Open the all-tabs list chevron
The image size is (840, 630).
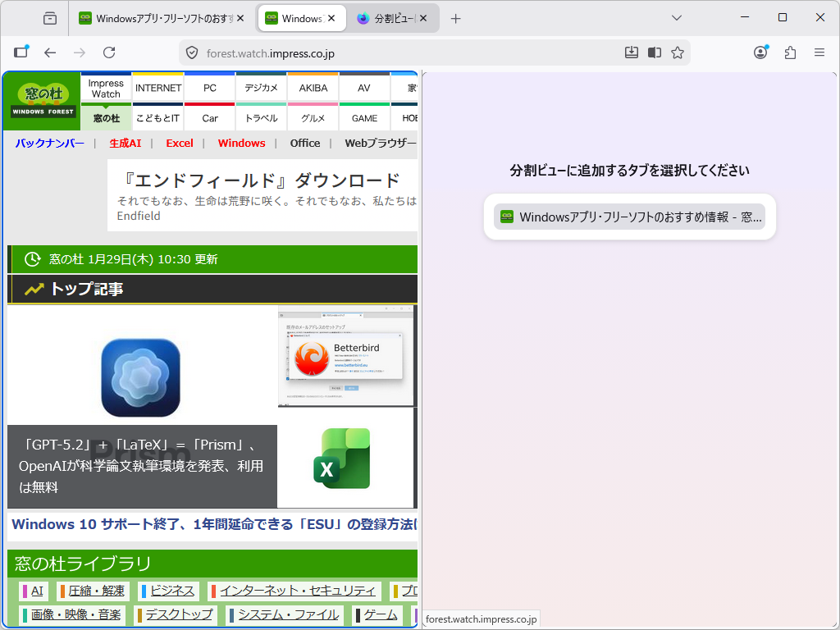click(x=675, y=17)
